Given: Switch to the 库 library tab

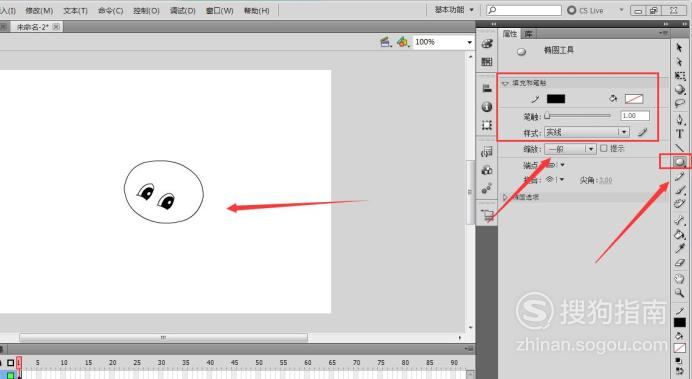Looking at the screenshot, I should [x=528, y=34].
